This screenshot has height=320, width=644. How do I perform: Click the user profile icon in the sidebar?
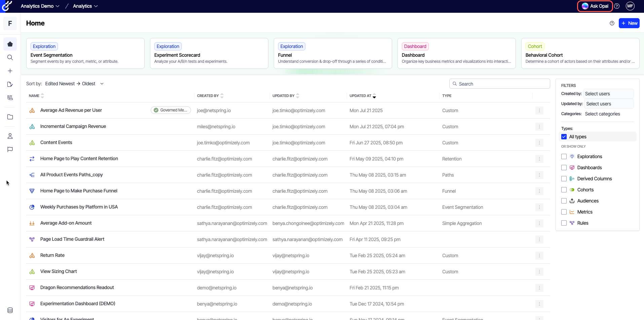[10, 136]
